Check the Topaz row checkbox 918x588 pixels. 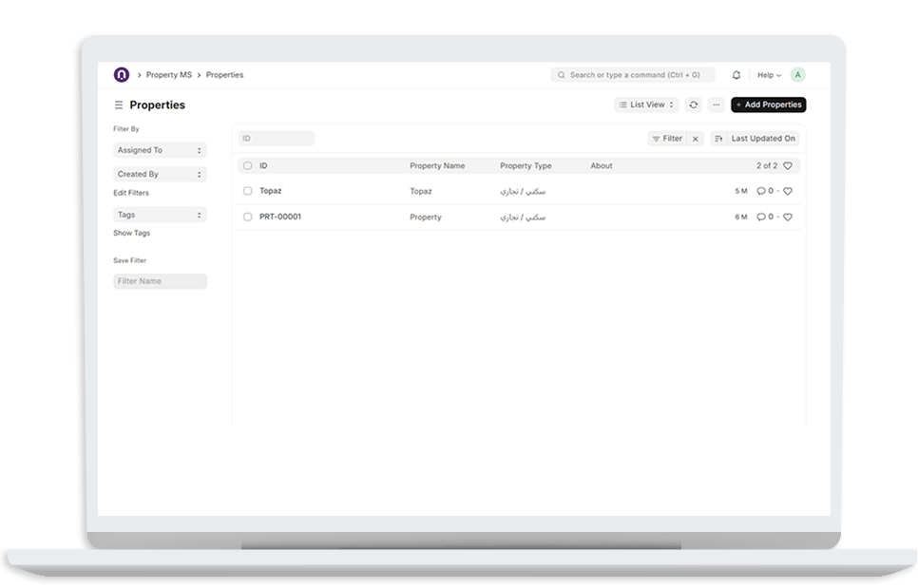(248, 191)
